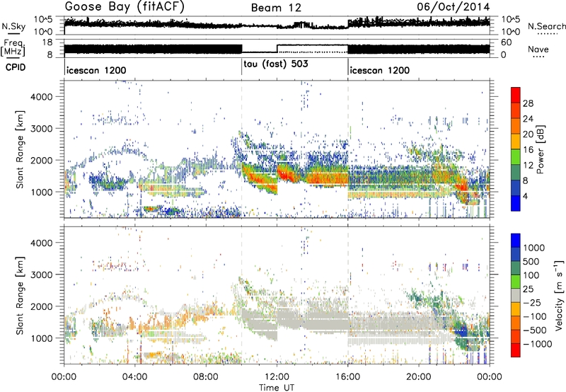Click the 'Velocity [m s-1]' colorbar title
Viewport: 566px width, 392px height.
(x=559, y=295)
